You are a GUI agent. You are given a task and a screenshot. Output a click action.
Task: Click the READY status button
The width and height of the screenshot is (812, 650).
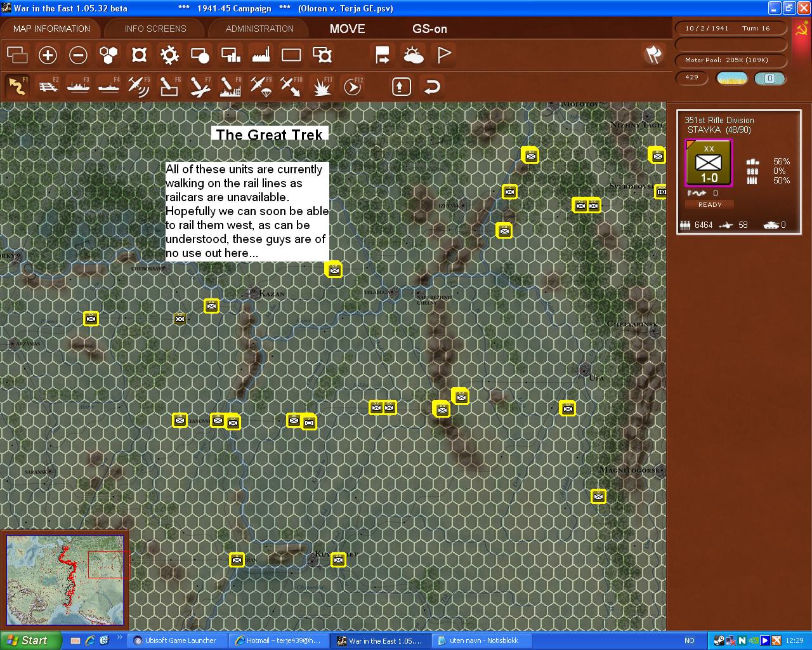pos(710,204)
